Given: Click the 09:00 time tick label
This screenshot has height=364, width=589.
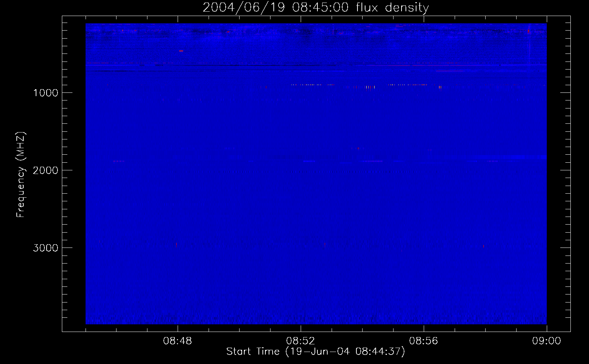Looking at the screenshot, I should coord(547,341).
